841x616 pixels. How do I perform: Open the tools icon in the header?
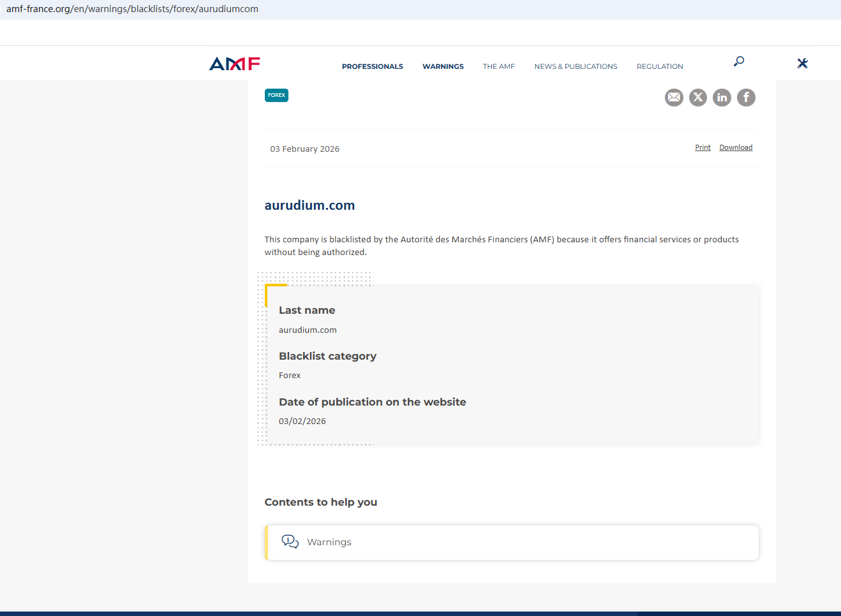click(x=803, y=63)
